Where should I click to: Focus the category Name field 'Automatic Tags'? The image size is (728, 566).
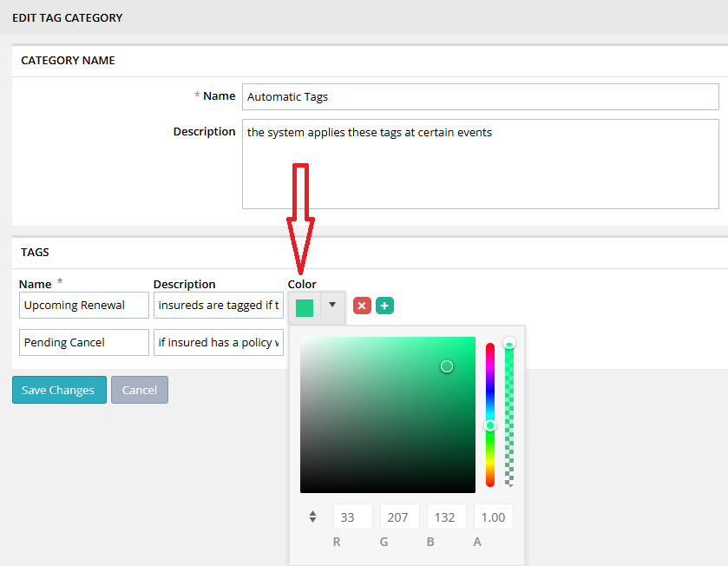click(481, 96)
